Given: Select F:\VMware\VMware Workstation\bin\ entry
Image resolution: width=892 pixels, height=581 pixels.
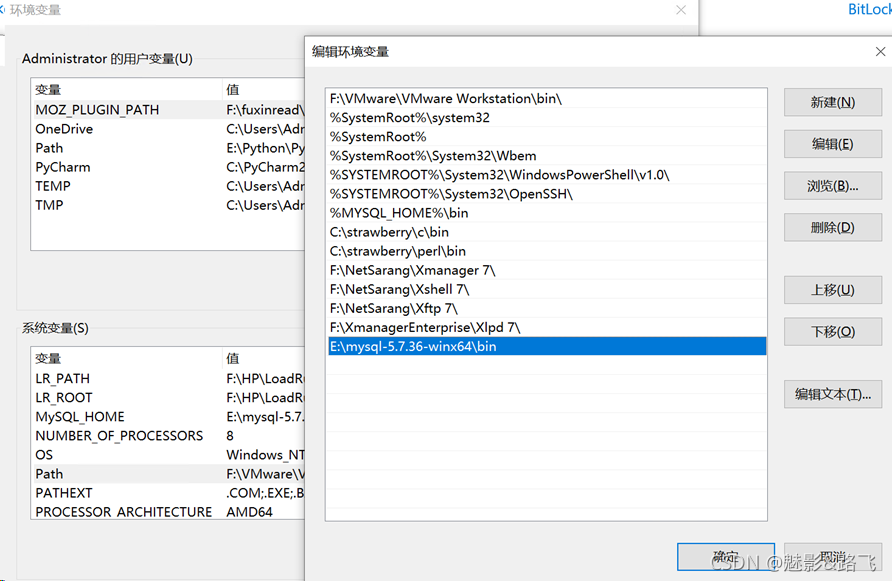Looking at the screenshot, I should pyautogui.click(x=547, y=98).
